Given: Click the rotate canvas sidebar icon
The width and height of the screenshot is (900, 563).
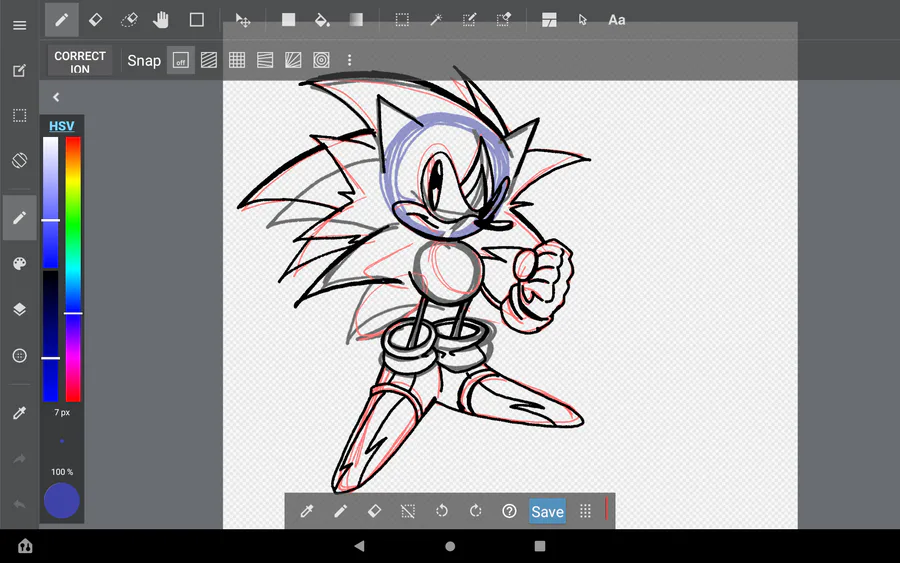Looking at the screenshot, I should pos(20,160).
